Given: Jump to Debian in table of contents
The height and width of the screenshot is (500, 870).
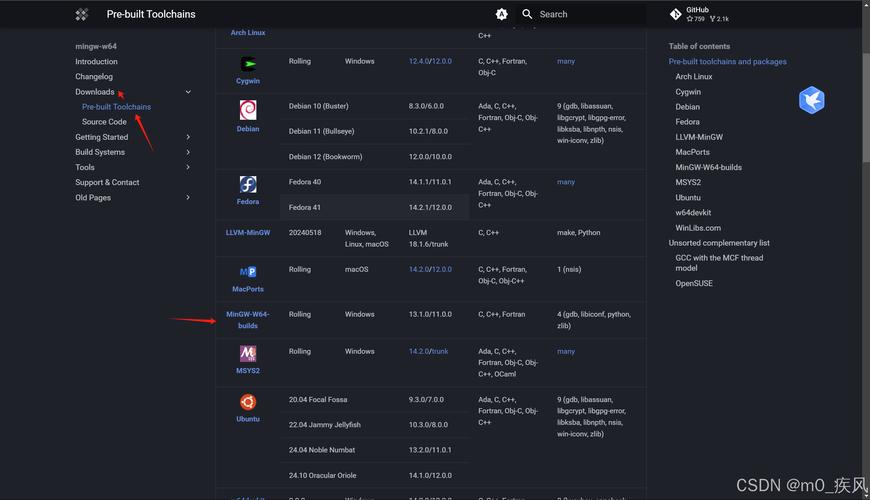Looking at the screenshot, I should pyautogui.click(x=687, y=107).
